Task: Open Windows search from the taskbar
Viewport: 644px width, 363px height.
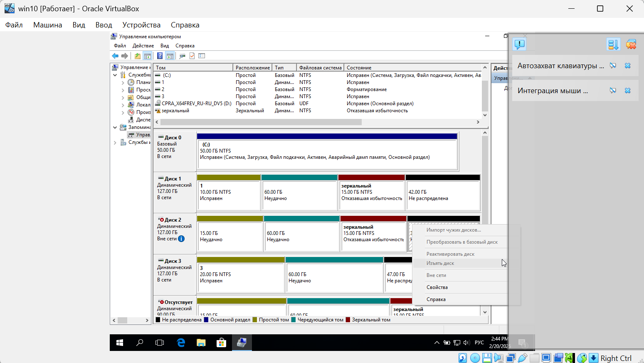Action: 140,343
